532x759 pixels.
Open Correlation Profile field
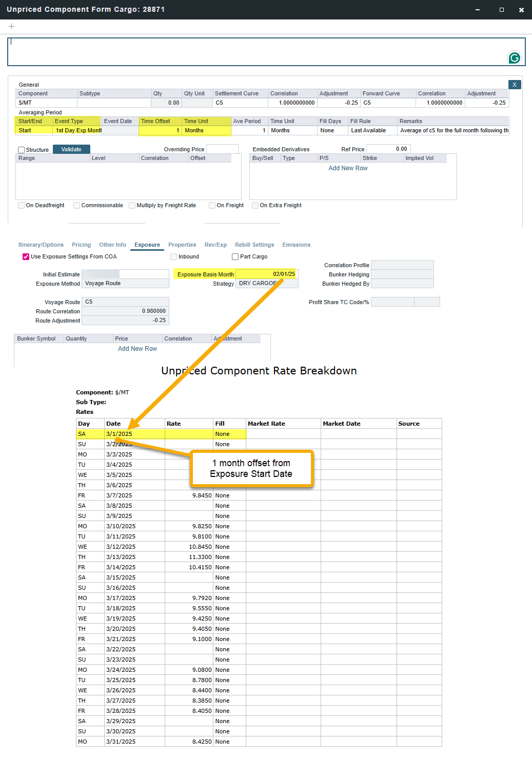402,265
